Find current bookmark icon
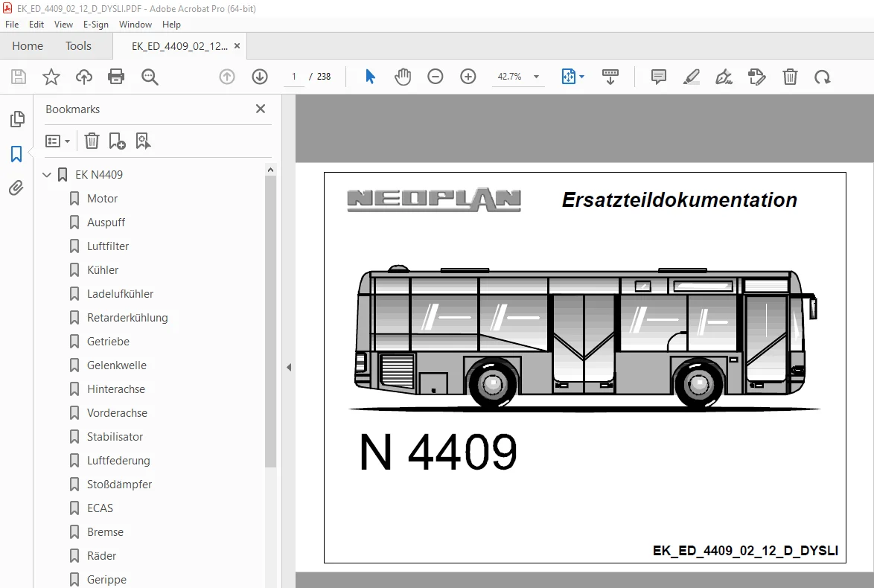The height and width of the screenshot is (588, 874). coord(143,141)
